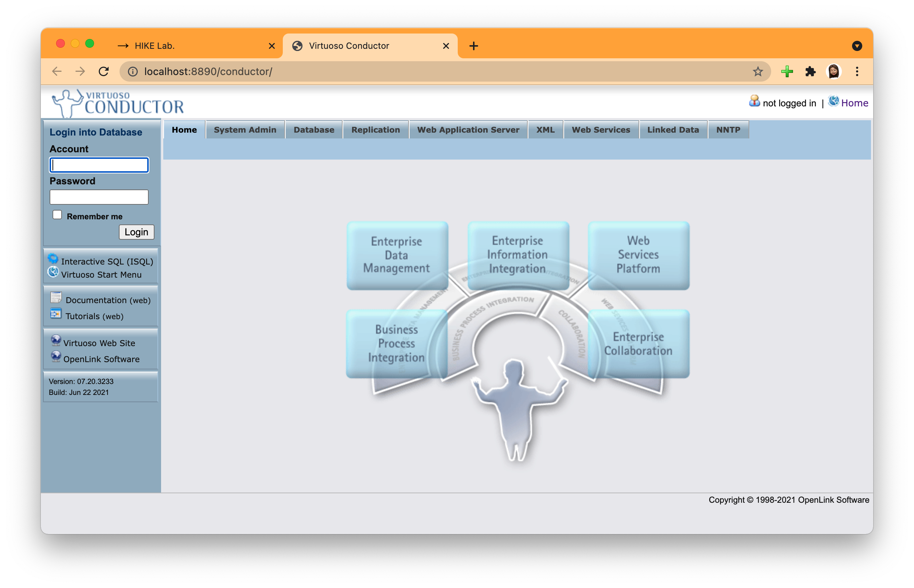914x588 pixels.
Task: Go back to the previous page
Action: tap(57, 71)
